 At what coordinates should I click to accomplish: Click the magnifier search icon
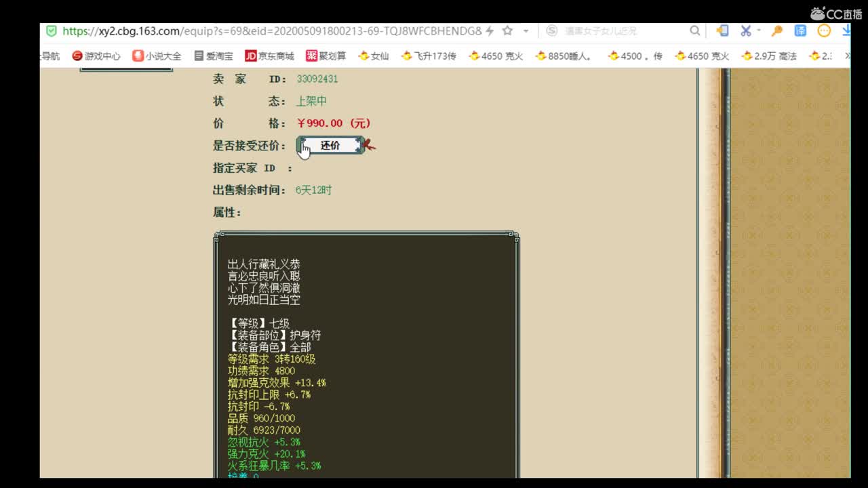pyautogui.click(x=695, y=30)
